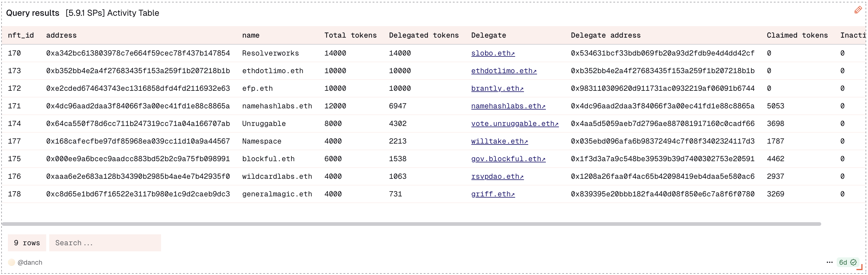Image resolution: width=868 pixels, height=275 pixels.
Task: Open the griff.eth delegate link
Action: tap(493, 194)
